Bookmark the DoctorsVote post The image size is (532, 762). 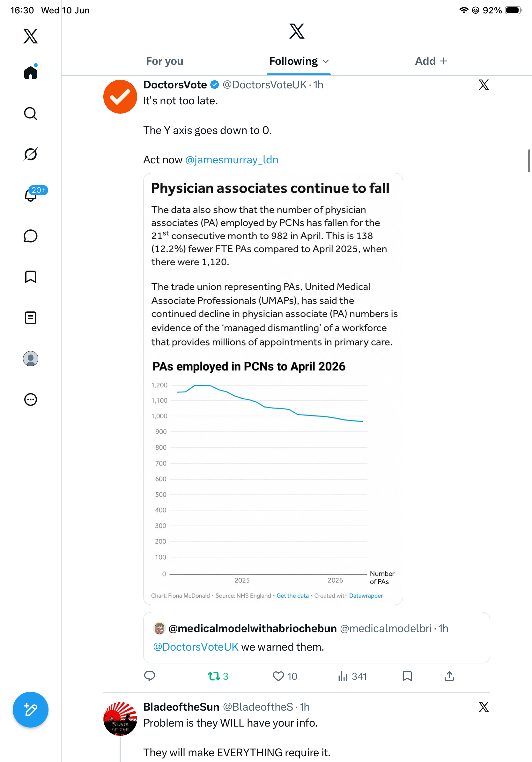pyautogui.click(x=407, y=676)
